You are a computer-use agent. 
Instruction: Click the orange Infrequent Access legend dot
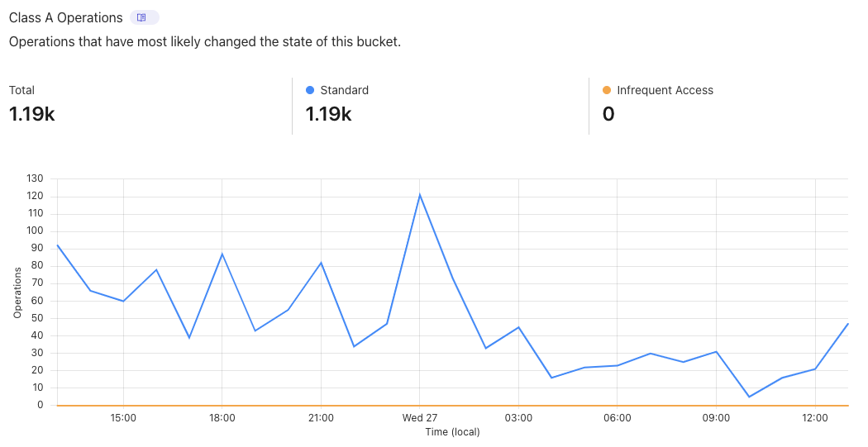(607, 90)
